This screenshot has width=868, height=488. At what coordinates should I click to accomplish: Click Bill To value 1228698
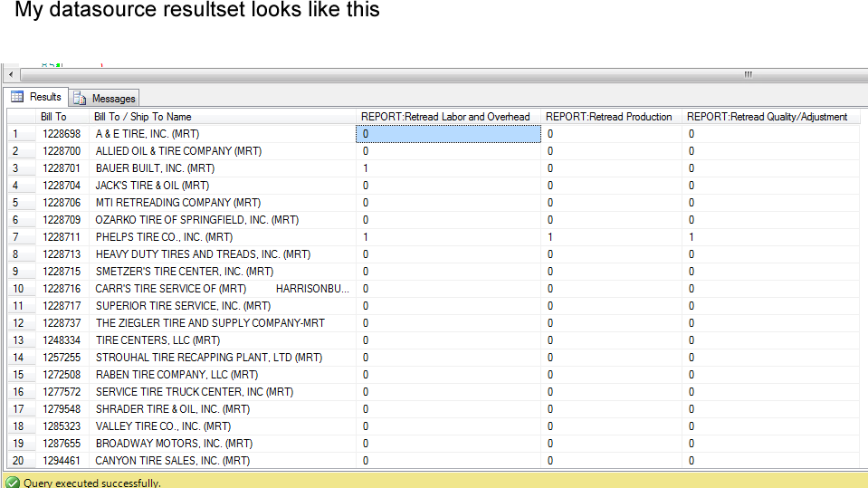click(62, 134)
